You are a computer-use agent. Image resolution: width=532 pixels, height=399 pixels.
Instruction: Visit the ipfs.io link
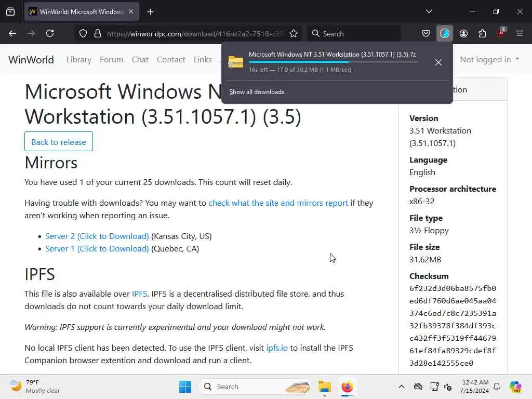pos(277,348)
